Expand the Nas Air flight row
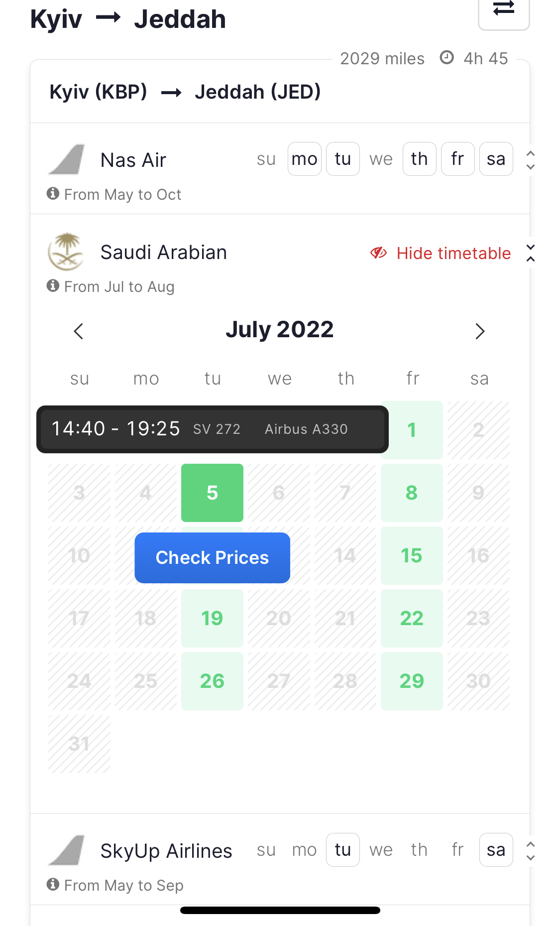The width and height of the screenshot is (560, 926). [x=531, y=160]
